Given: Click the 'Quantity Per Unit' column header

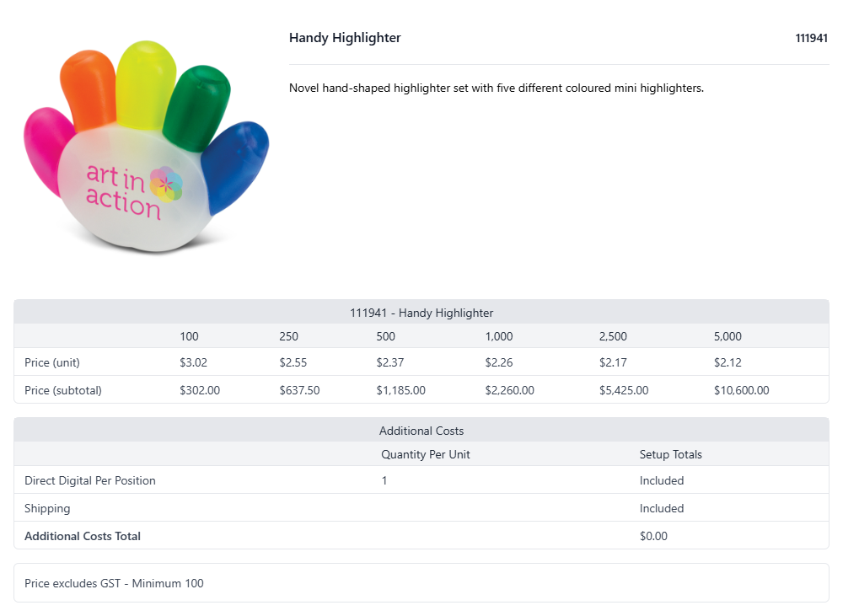Looking at the screenshot, I should pyautogui.click(x=425, y=455).
